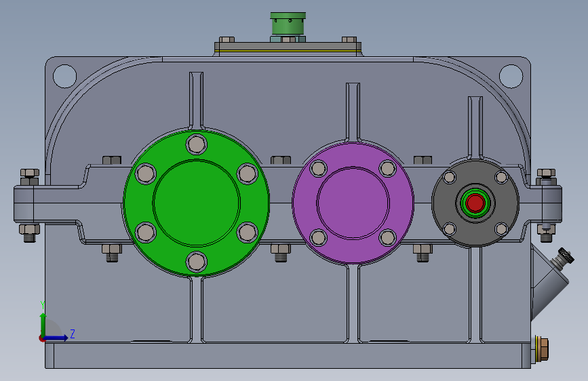This screenshot has width=588, height=381.
Task: Select the topmost bolt on green cover
Action: [x=197, y=144]
